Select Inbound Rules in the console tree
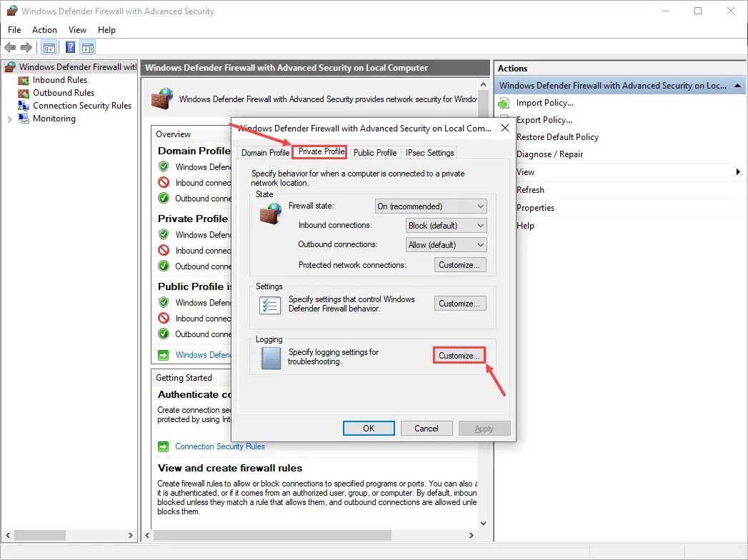 [x=59, y=80]
